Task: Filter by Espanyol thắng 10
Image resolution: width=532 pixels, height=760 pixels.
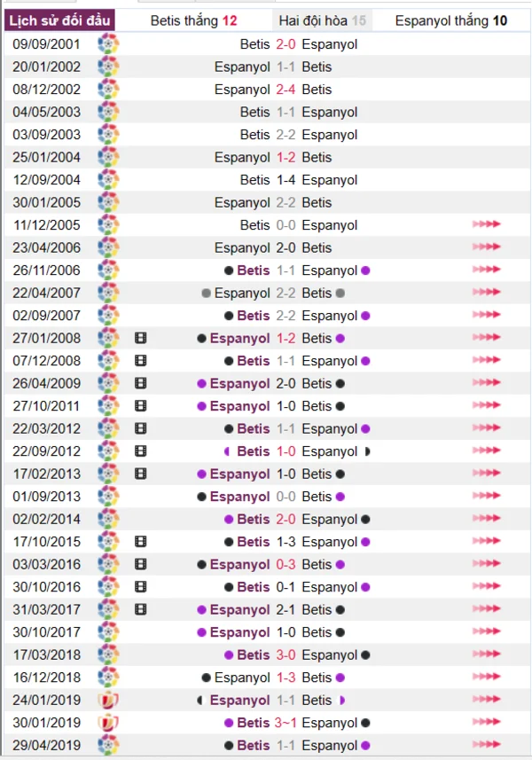Action: coord(451,20)
